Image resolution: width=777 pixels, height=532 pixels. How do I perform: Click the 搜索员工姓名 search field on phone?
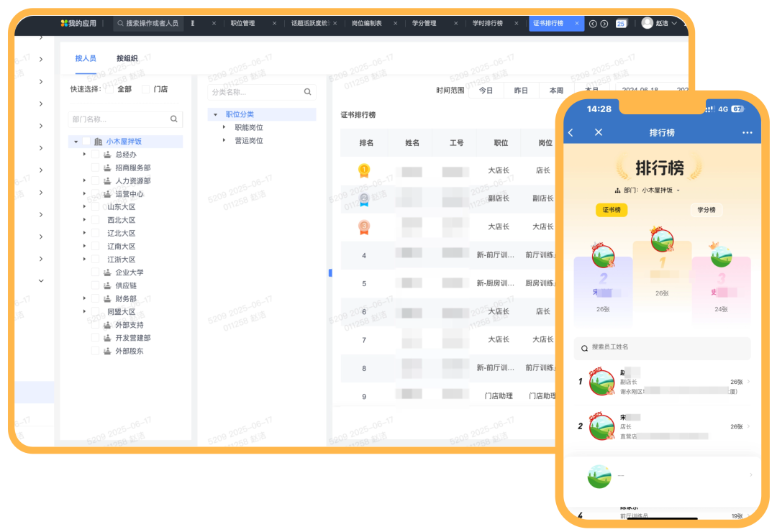662,347
